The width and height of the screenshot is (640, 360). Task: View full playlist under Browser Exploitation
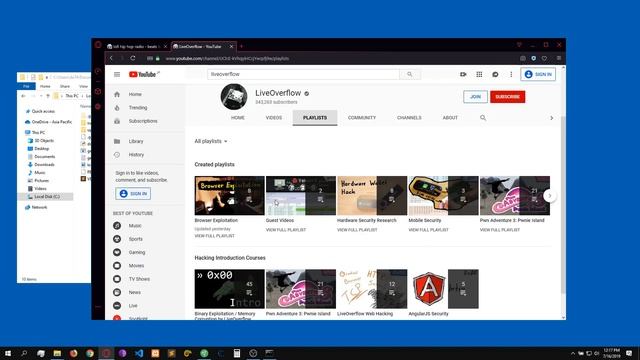(215, 236)
